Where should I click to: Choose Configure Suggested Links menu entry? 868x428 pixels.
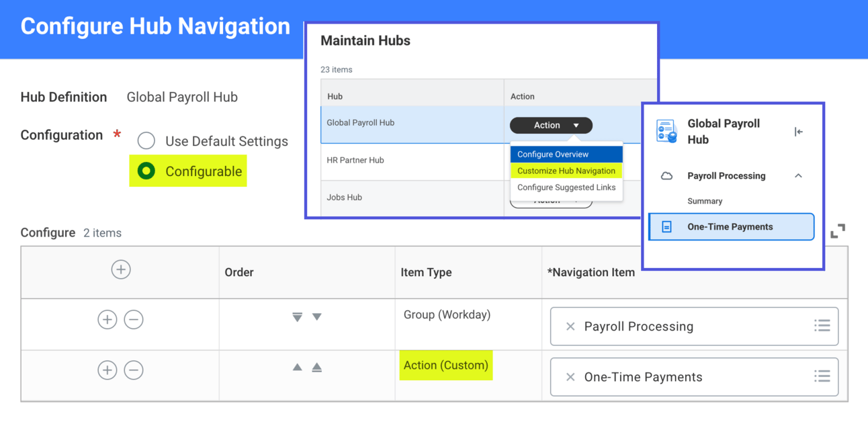(x=566, y=187)
